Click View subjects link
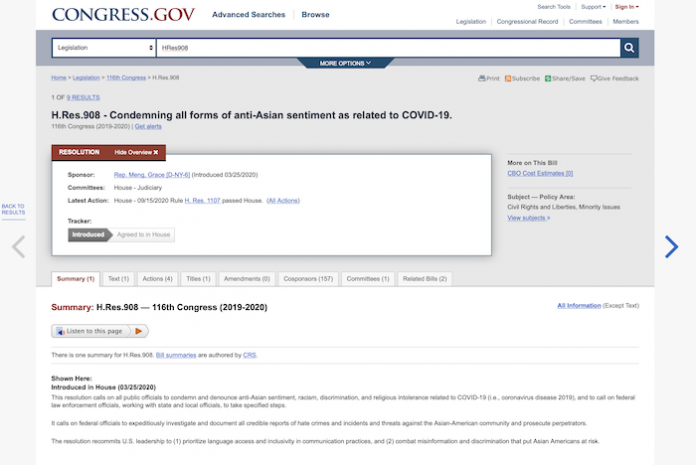Viewport: 696px width, 465px height. point(529,218)
